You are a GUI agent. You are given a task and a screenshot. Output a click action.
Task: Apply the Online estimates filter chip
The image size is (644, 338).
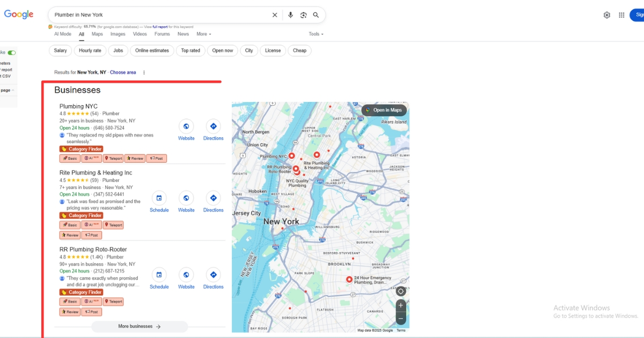coord(152,50)
